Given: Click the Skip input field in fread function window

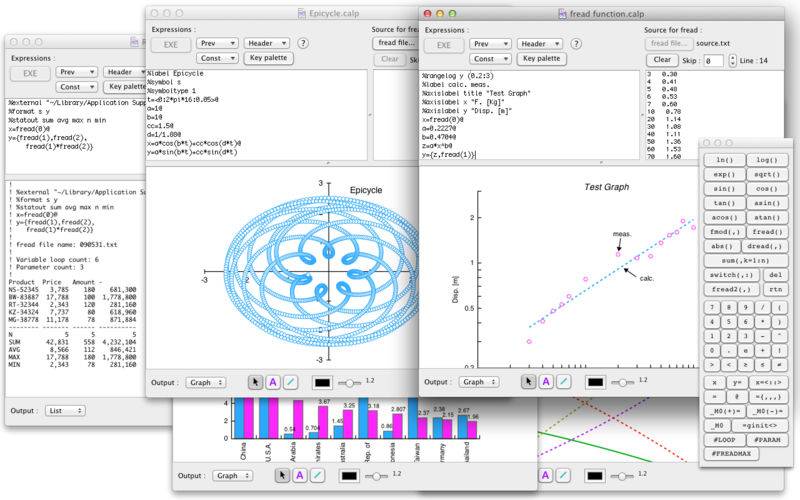Looking at the screenshot, I should (x=713, y=61).
